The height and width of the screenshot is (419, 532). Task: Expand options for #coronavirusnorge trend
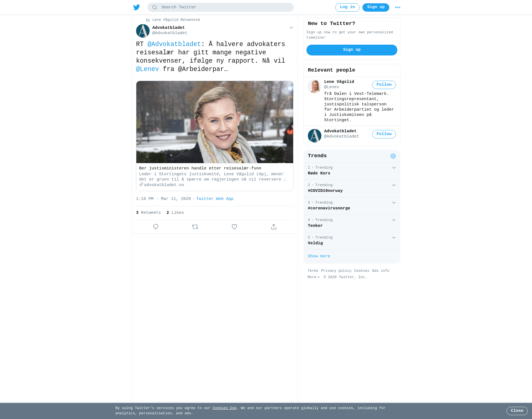click(x=394, y=203)
